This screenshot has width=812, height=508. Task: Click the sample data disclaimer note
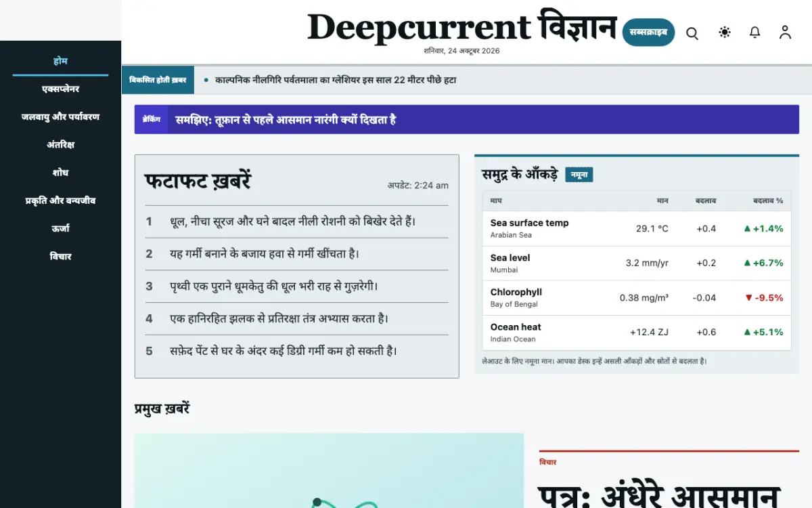[594, 362]
